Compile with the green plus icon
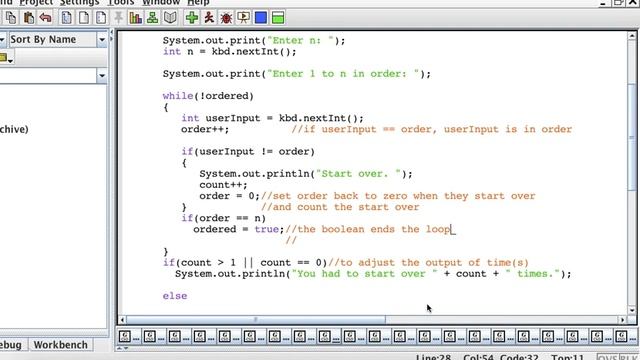The image size is (640, 360). pos(192,18)
